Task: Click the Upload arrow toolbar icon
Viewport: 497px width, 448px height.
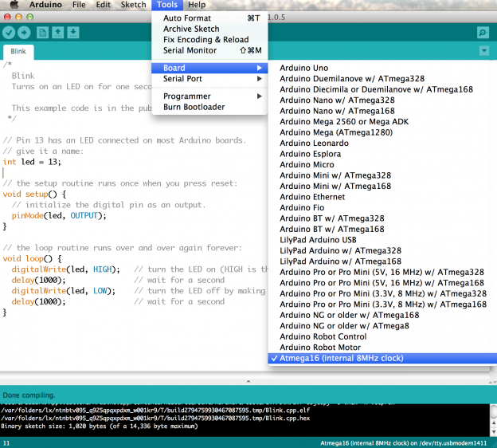Action: pos(25,33)
